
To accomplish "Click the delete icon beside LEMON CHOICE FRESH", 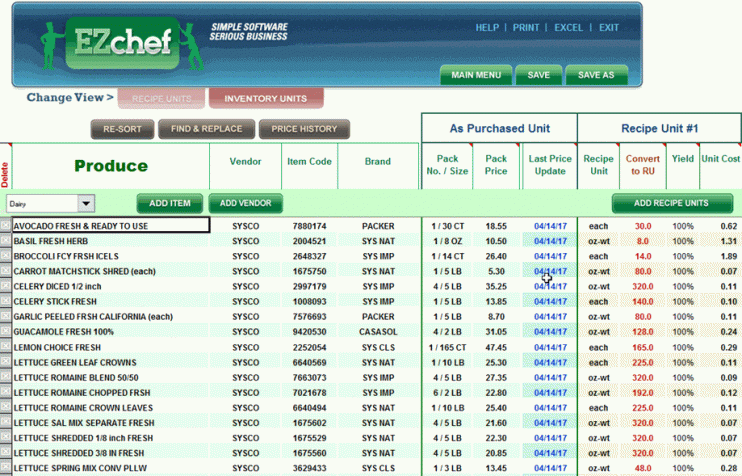I will [5, 347].
